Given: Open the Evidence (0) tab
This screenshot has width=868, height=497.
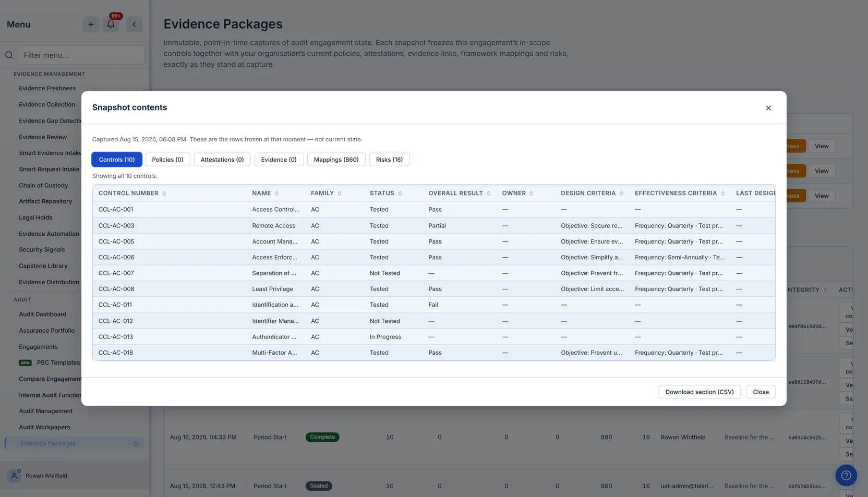Looking at the screenshot, I should pyautogui.click(x=279, y=160).
